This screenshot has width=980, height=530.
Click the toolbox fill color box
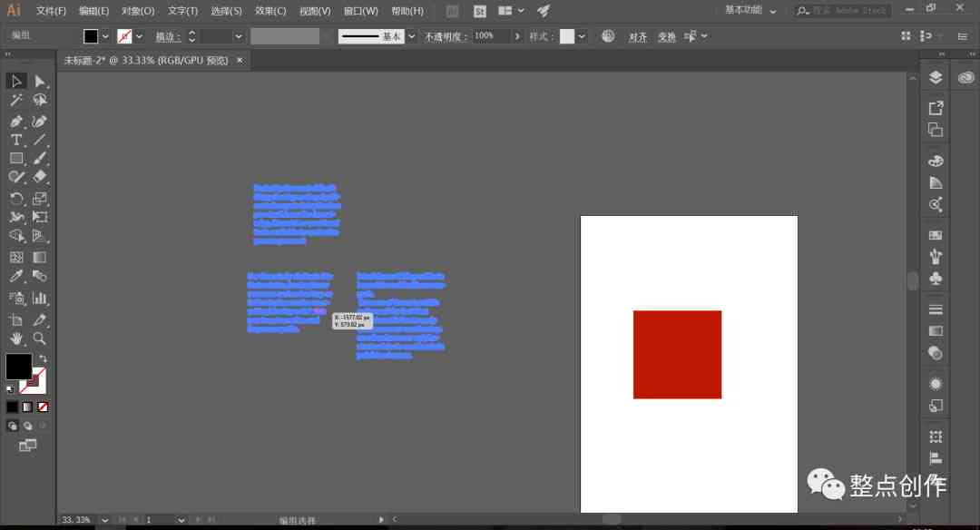point(19,367)
